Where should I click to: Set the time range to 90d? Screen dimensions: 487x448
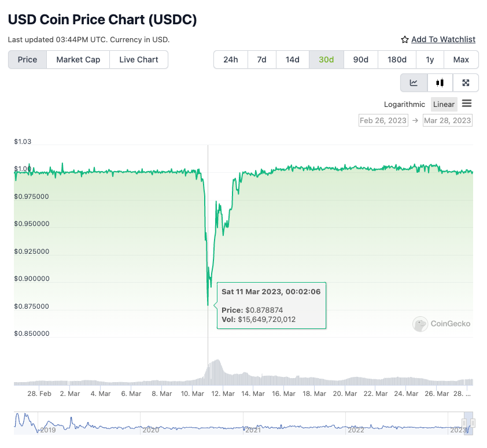point(361,60)
